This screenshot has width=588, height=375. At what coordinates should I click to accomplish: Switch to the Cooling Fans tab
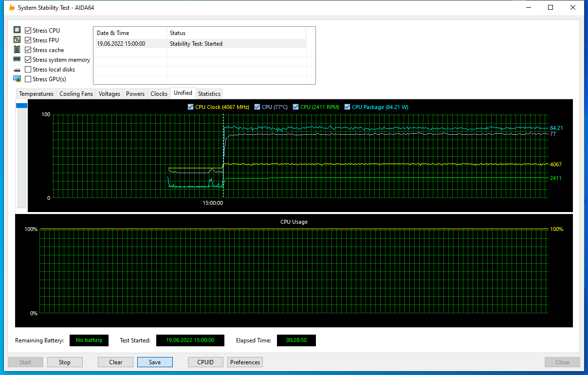[76, 94]
